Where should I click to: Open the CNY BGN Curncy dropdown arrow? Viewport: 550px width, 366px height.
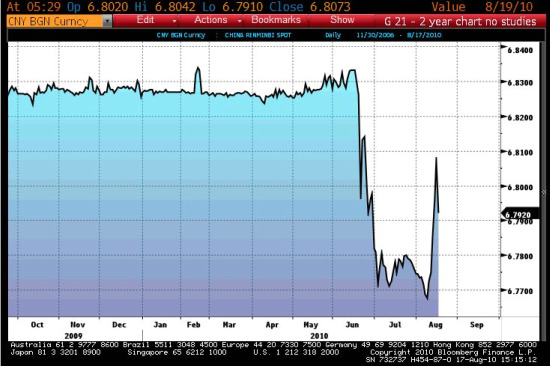(x=107, y=21)
